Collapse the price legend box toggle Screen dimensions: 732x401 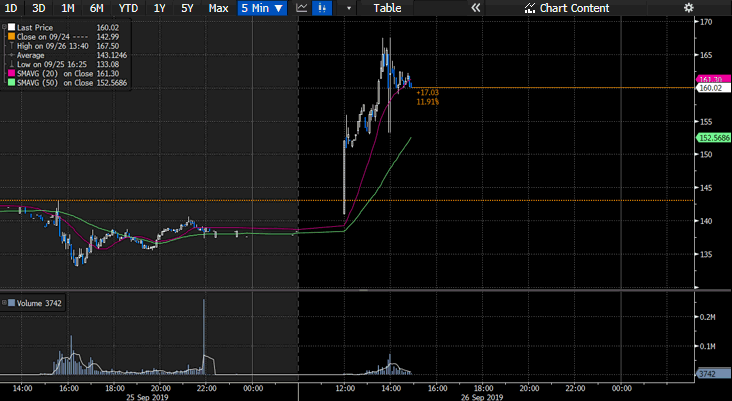pos(4,28)
